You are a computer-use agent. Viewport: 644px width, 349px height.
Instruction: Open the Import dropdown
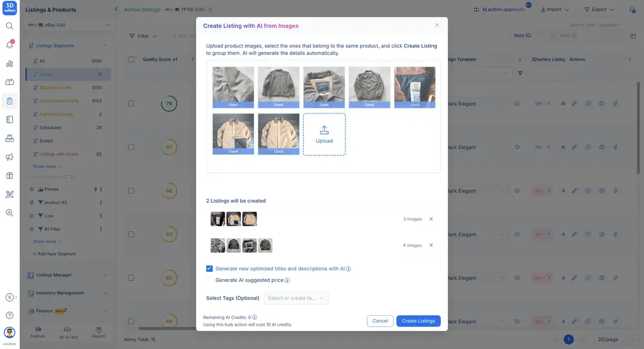tap(554, 10)
